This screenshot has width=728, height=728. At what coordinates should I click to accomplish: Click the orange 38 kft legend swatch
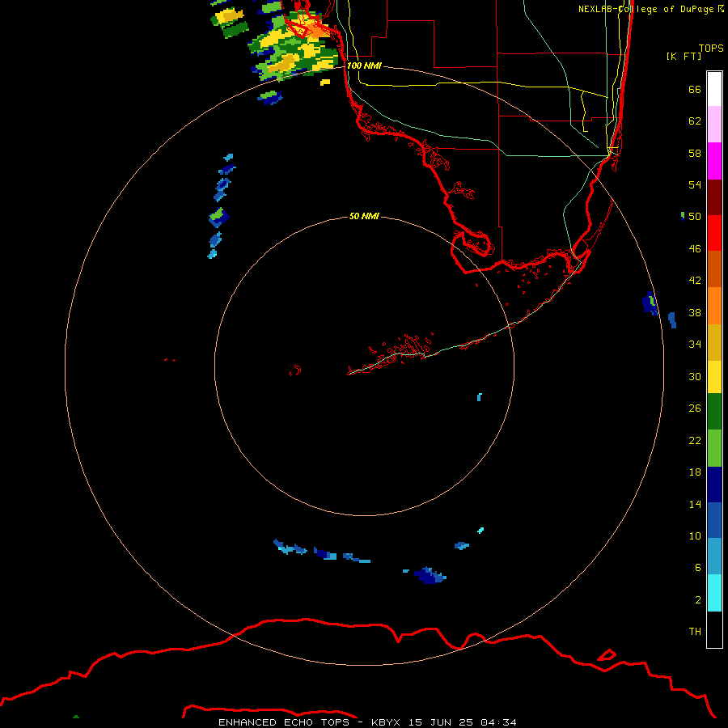714,306
